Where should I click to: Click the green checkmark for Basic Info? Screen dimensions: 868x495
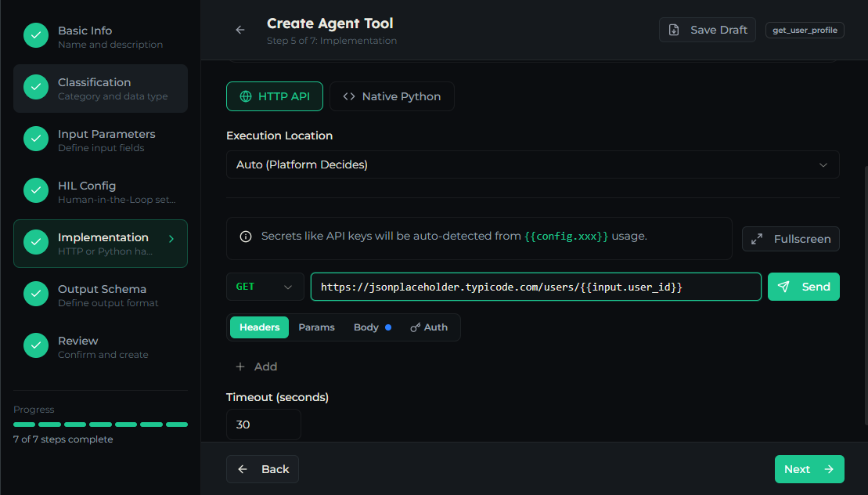coord(36,35)
